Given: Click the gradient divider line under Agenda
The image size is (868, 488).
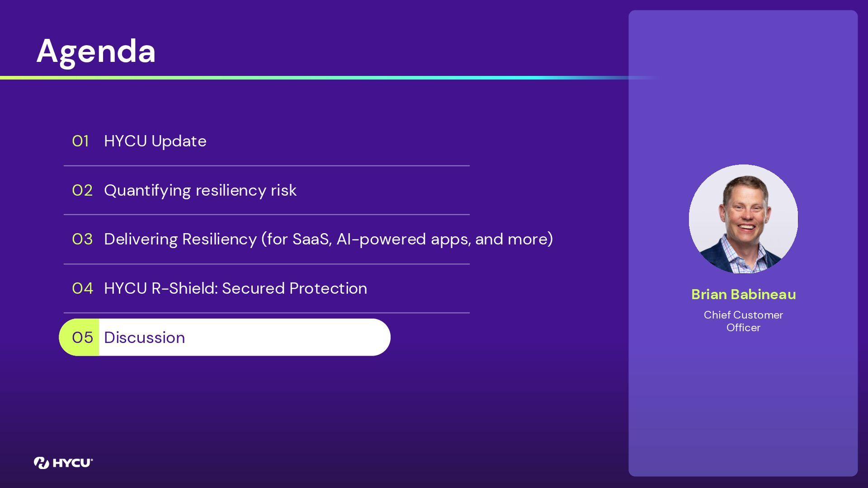Looking at the screenshot, I should [330, 78].
